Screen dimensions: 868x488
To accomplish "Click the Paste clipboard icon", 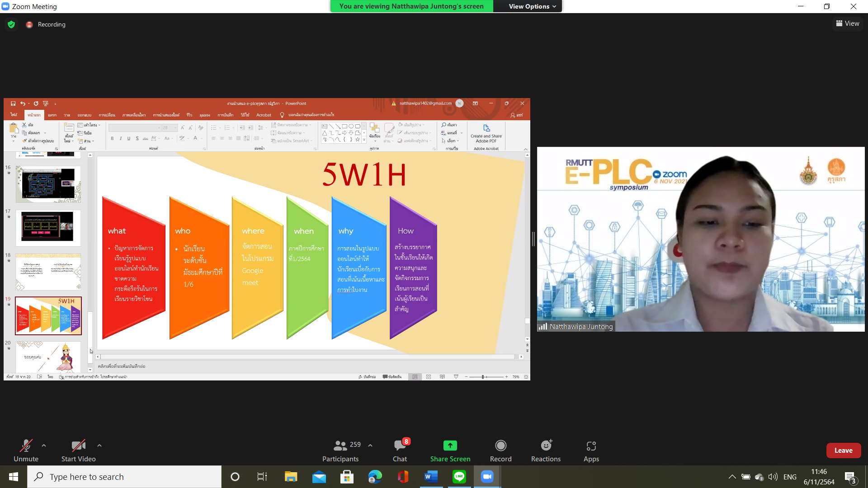I will (x=14, y=129).
